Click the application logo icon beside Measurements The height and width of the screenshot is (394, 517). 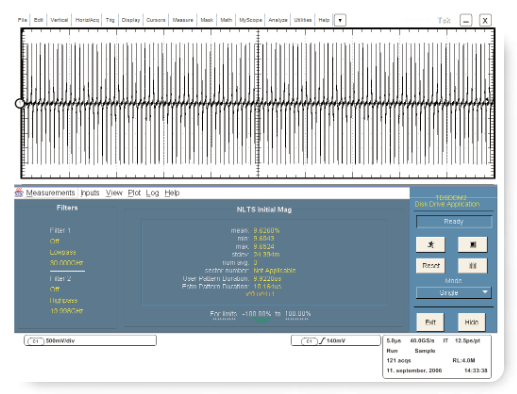(x=19, y=193)
